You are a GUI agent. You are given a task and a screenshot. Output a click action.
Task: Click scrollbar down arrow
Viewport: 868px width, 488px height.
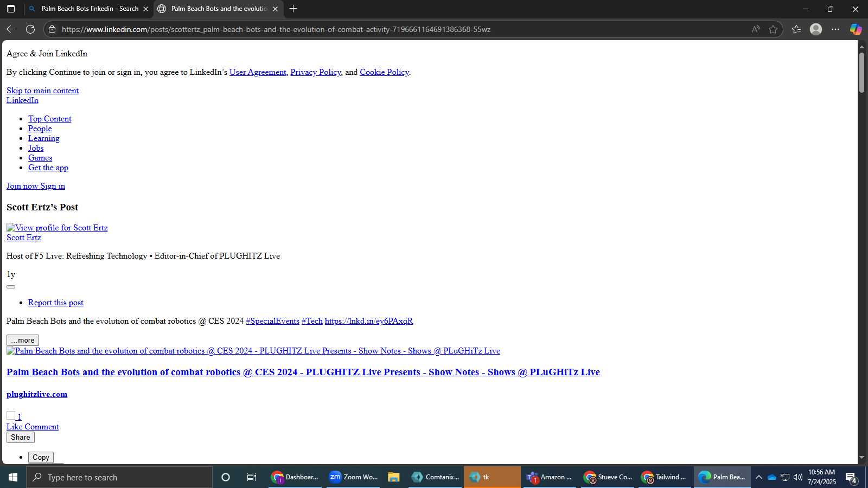861,458
